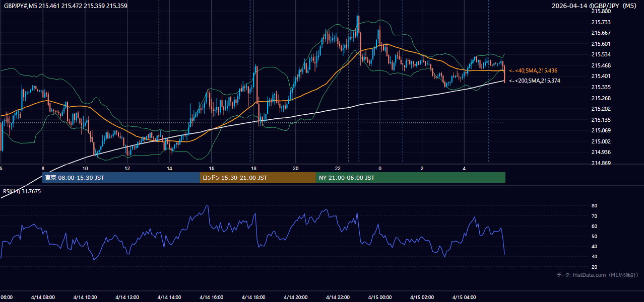
Task: Click the 4/14 18:00 date label
Action: pos(253,297)
